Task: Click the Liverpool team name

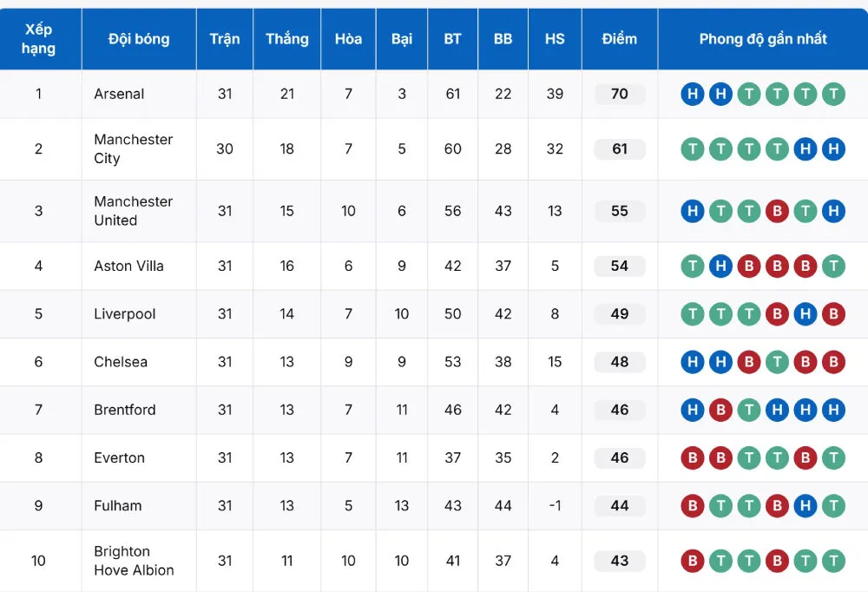Action: point(124,314)
